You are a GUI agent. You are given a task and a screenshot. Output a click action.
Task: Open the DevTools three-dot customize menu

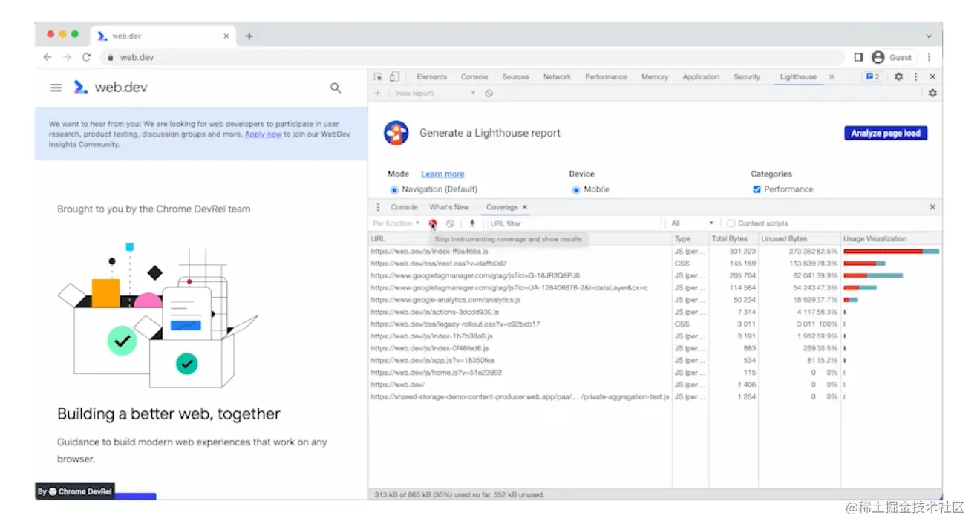[x=915, y=76]
